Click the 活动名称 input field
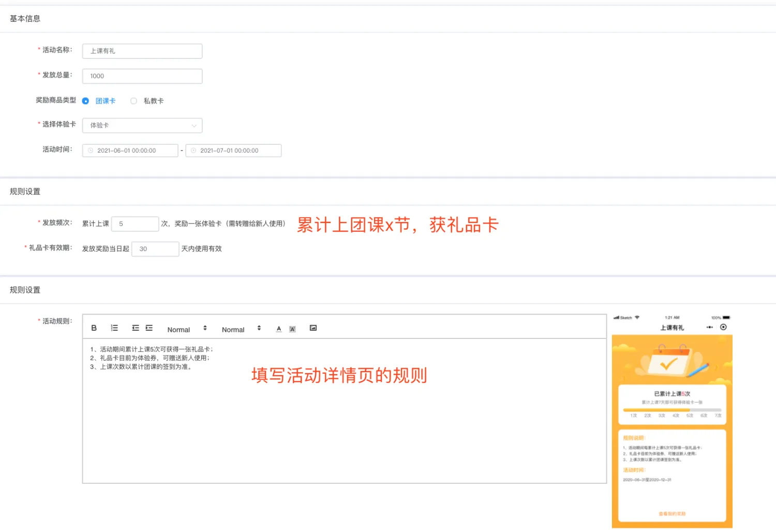 pyautogui.click(x=142, y=51)
